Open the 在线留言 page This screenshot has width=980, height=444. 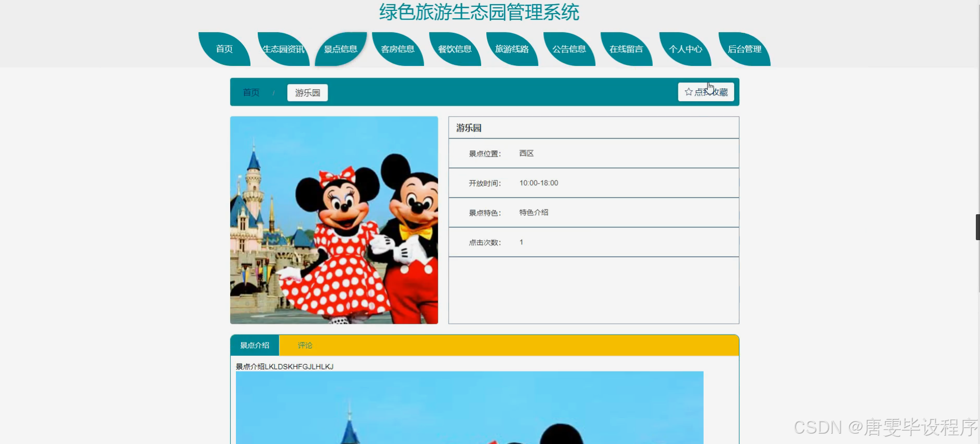coord(626,49)
